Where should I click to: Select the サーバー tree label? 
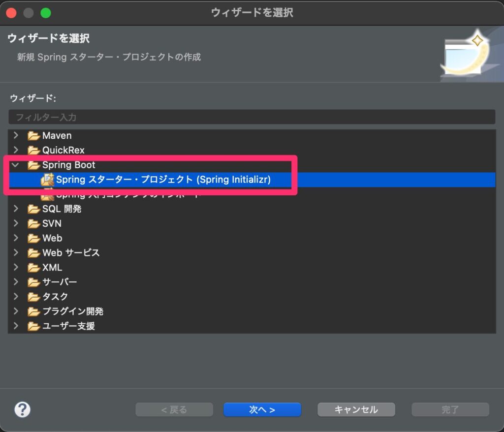(x=60, y=282)
